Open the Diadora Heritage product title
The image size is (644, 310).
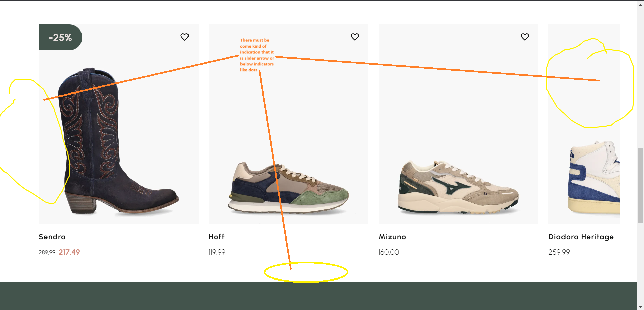[x=581, y=237]
